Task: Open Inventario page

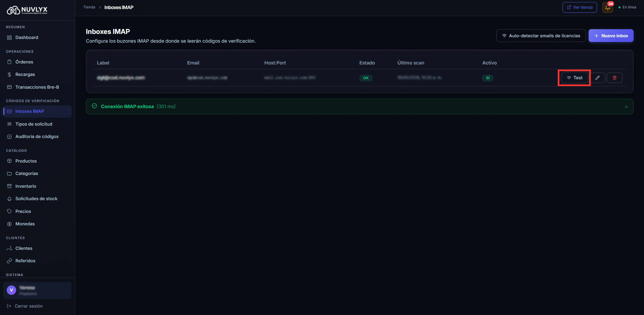Action: point(37,186)
